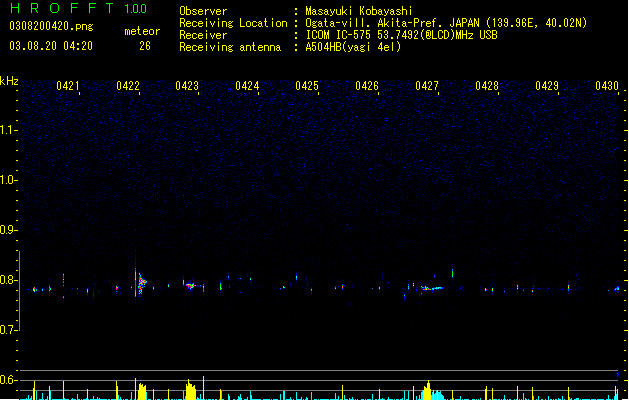Select the 0429 time axis label

(x=547, y=86)
